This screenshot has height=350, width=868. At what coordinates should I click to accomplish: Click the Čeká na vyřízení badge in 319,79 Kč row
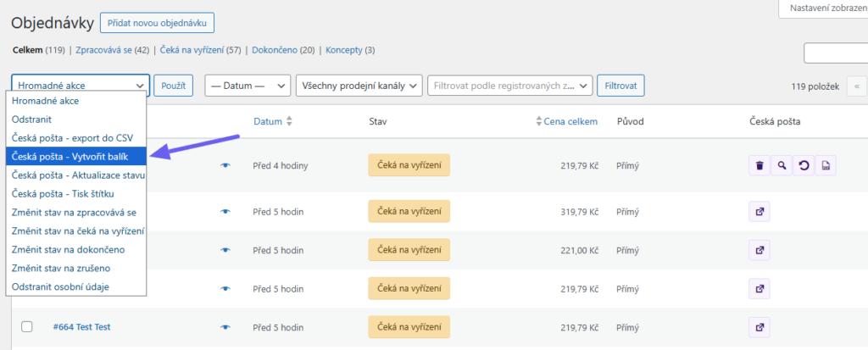(409, 211)
